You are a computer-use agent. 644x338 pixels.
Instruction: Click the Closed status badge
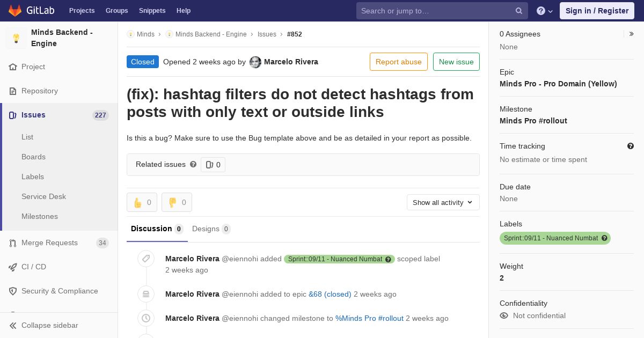(143, 62)
